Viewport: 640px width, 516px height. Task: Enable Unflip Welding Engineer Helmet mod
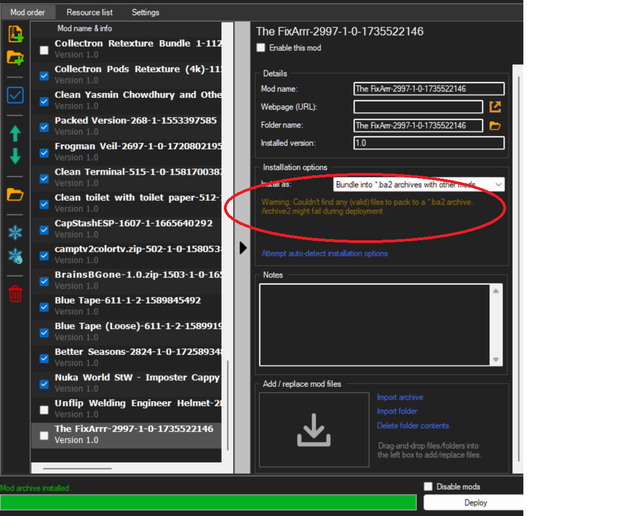[44, 410]
